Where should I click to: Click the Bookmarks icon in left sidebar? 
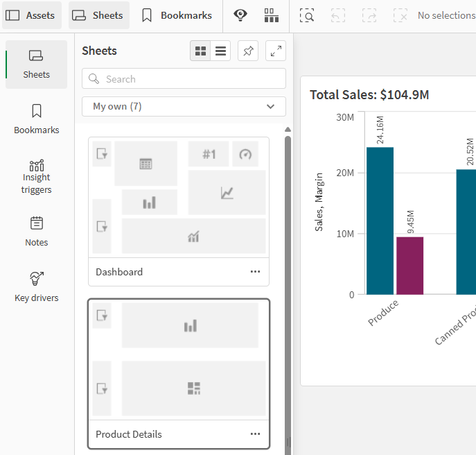[x=36, y=119]
